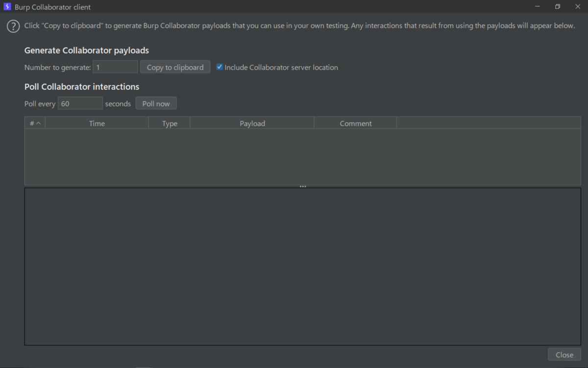This screenshot has width=588, height=368.
Task: Click the Number to generate label
Action: (x=58, y=67)
